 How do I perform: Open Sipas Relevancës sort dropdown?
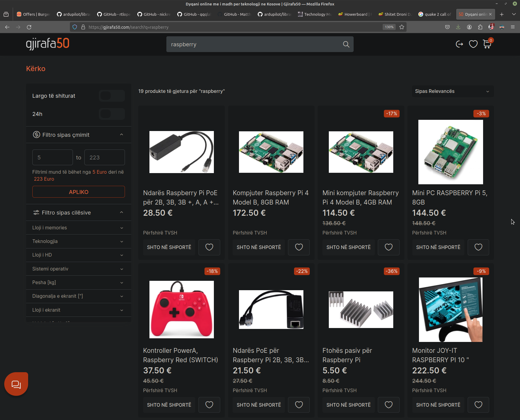click(x=453, y=91)
